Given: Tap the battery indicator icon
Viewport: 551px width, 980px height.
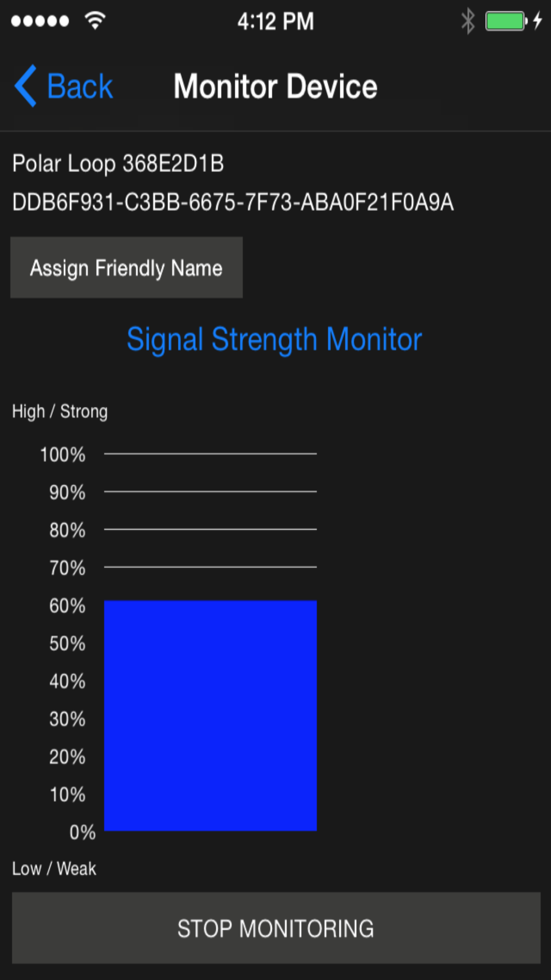Looking at the screenshot, I should point(505,20).
